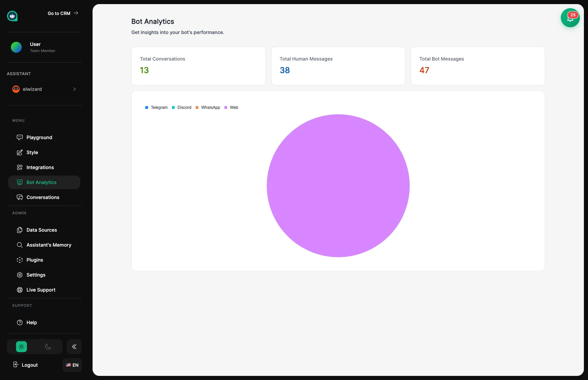The width and height of the screenshot is (588, 380).
Task: Switch to dark mode moon toggle
Action: 48,347
